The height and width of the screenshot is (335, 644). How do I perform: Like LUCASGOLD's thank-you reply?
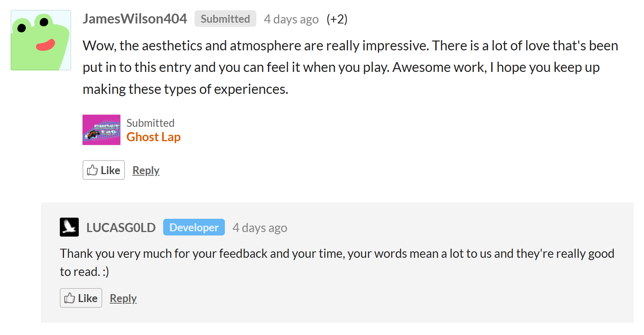point(81,298)
